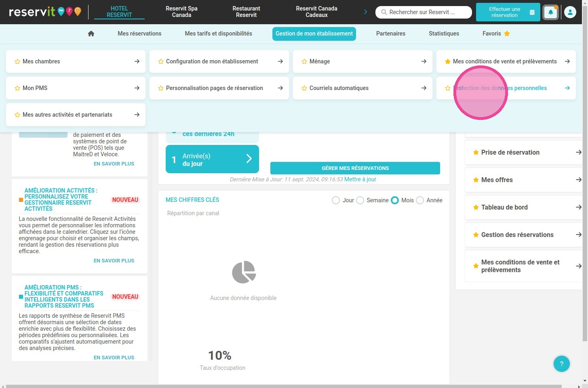Click the arrow on Ménage card

tap(424, 61)
